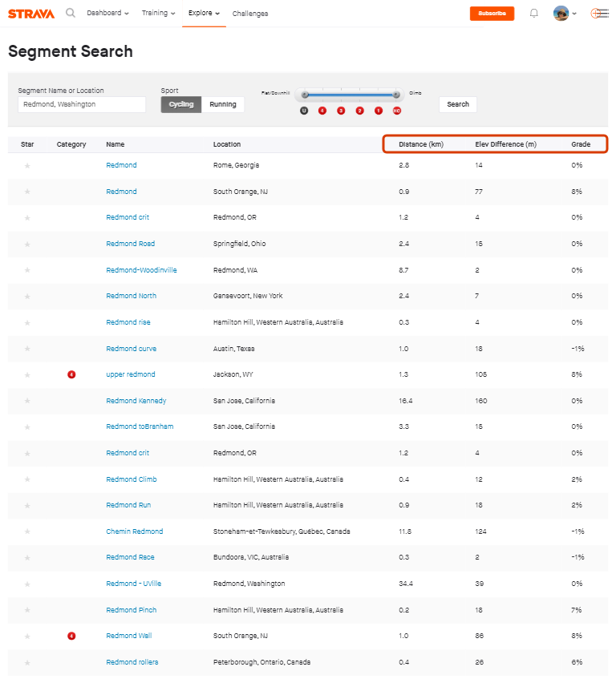Screen dimensions: 616x679
Task: Click the upload plus icon
Action: 598,14
